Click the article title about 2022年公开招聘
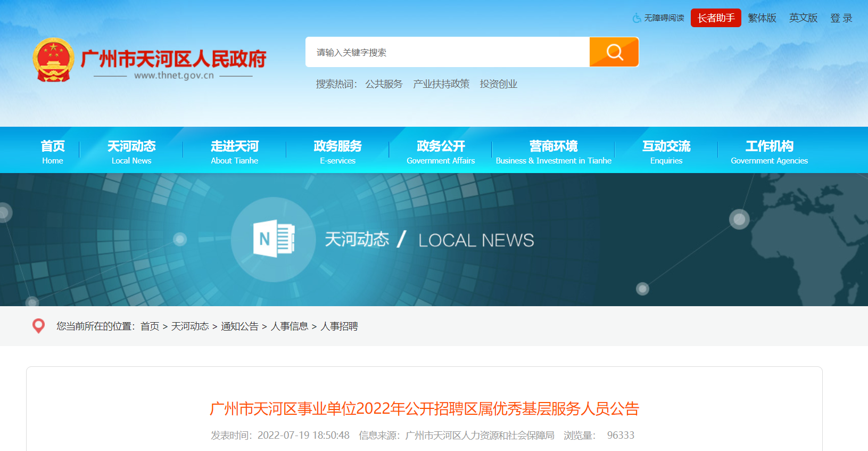868x451 pixels. 424,408
